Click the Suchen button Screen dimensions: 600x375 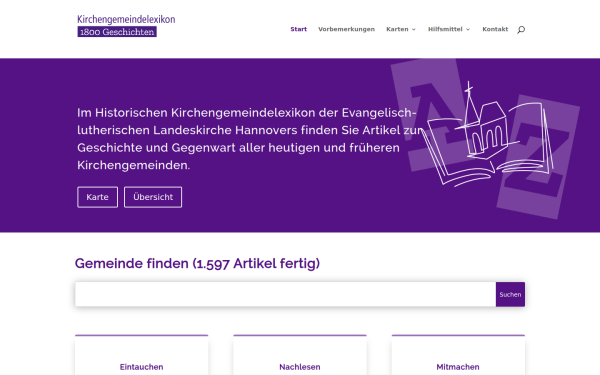[510, 294]
